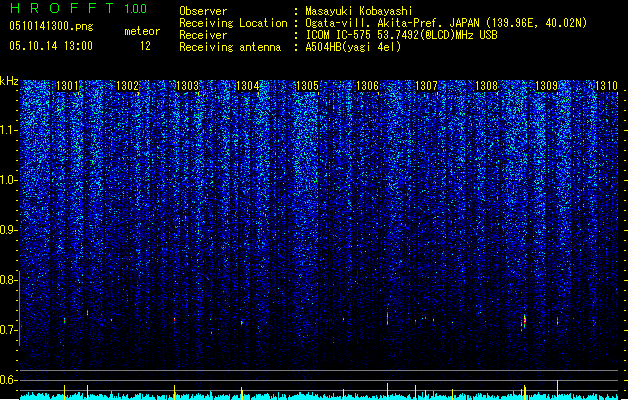Click the 'Observer' field label
This screenshot has width=629, height=400.
(203, 11)
